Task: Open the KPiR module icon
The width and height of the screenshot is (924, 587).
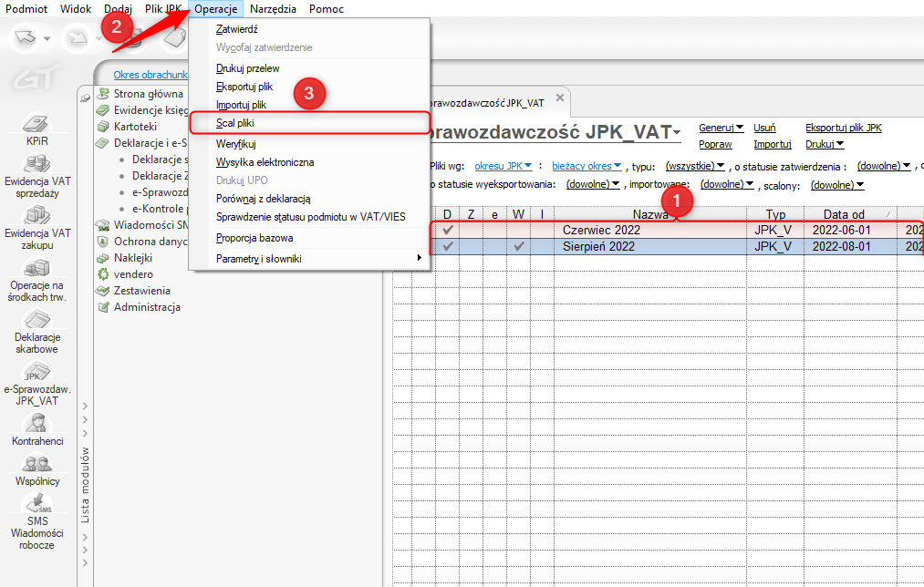Action: (37, 129)
